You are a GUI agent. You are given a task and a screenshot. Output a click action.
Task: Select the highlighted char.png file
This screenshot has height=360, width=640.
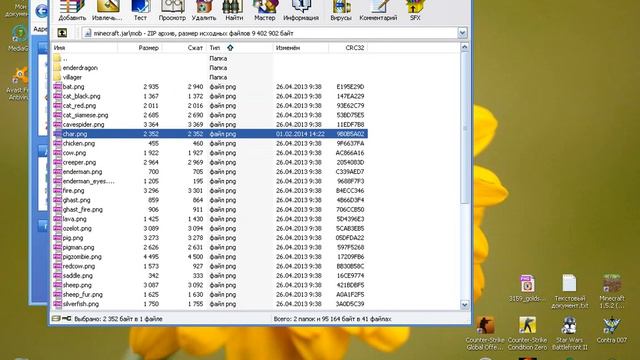(210, 134)
